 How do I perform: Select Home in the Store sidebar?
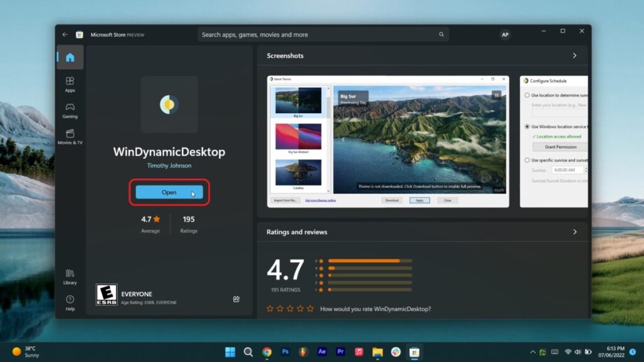[x=70, y=57]
